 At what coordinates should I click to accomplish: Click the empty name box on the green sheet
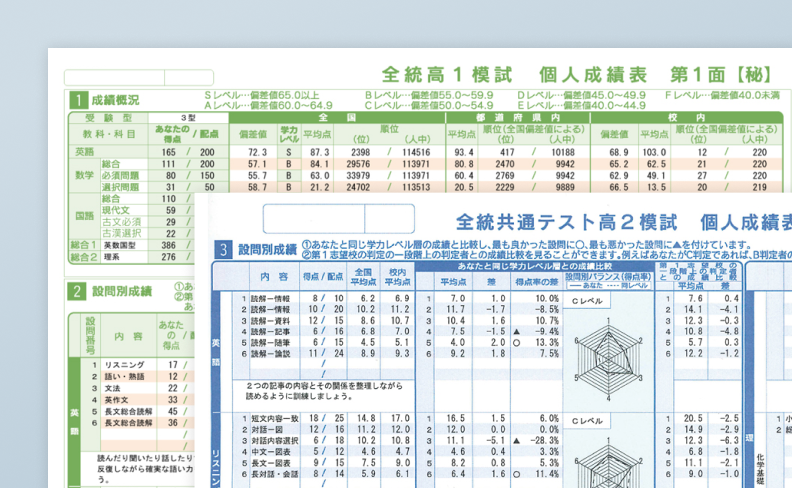[139, 78]
